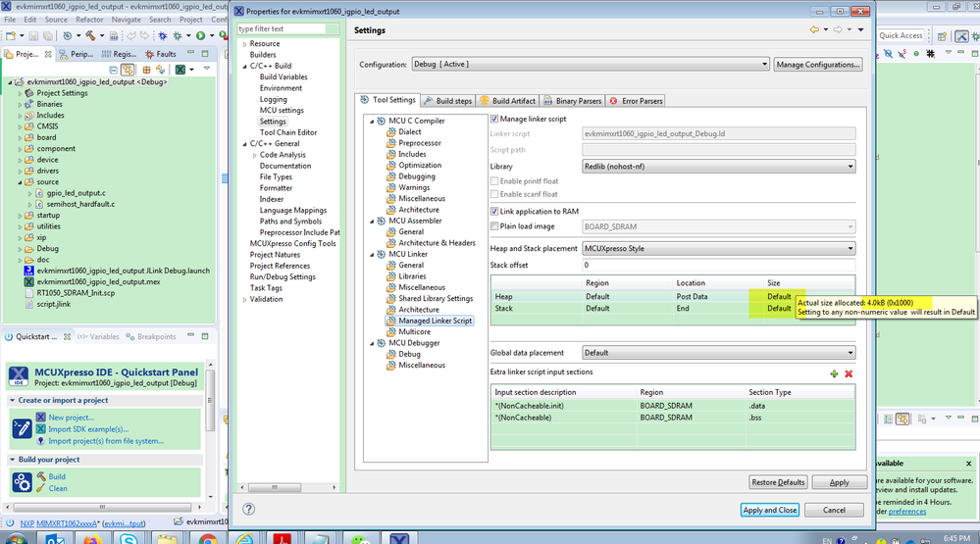The width and height of the screenshot is (980, 544).
Task: Open the Refactor menu
Action: click(89, 20)
